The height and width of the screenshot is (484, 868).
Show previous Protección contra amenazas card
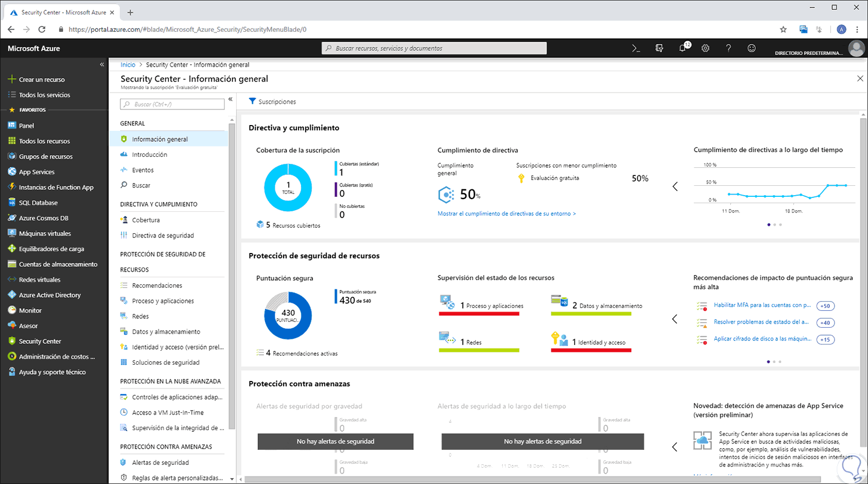(x=675, y=447)
